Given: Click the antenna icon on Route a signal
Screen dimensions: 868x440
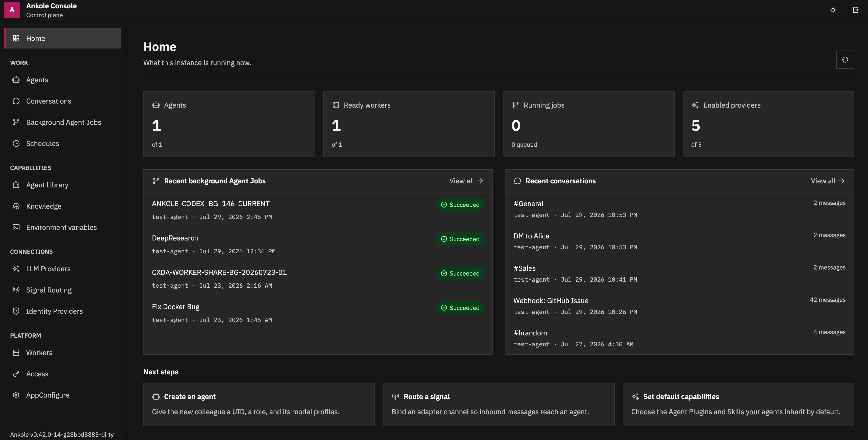Looking at the screenshot, I should click(396, 397).
